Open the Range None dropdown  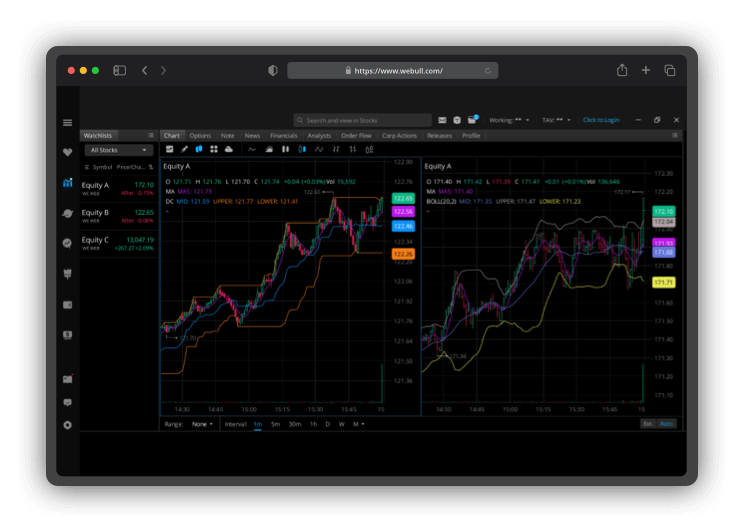(202, 424)
